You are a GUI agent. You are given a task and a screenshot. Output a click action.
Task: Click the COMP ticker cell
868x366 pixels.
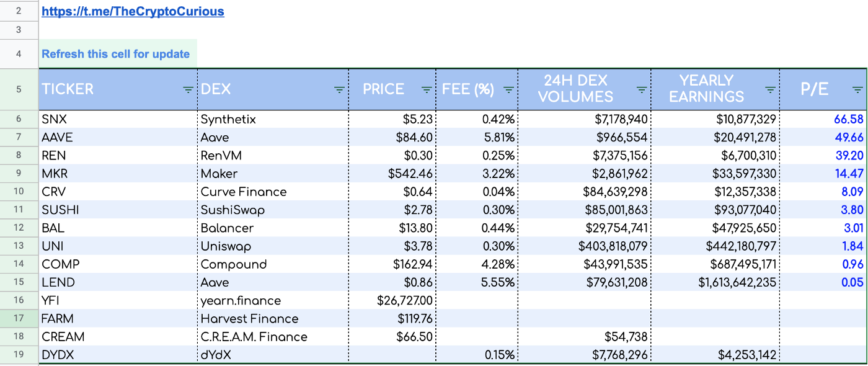click(x=118, y=264)
